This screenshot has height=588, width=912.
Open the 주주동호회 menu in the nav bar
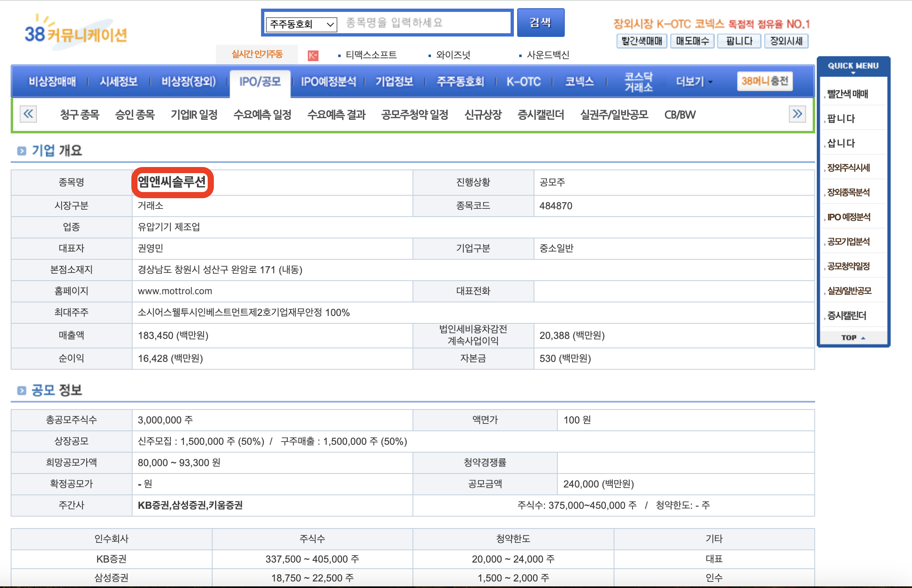(460, 82)
